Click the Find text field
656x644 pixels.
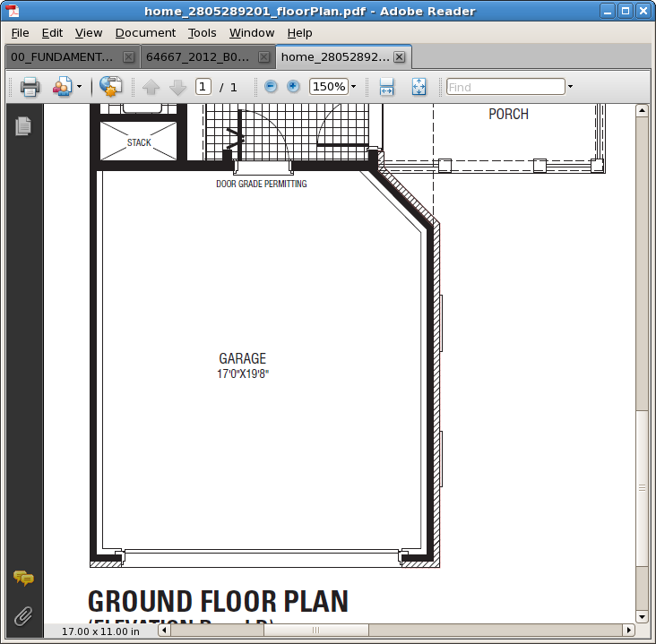[x=505, y=87]
